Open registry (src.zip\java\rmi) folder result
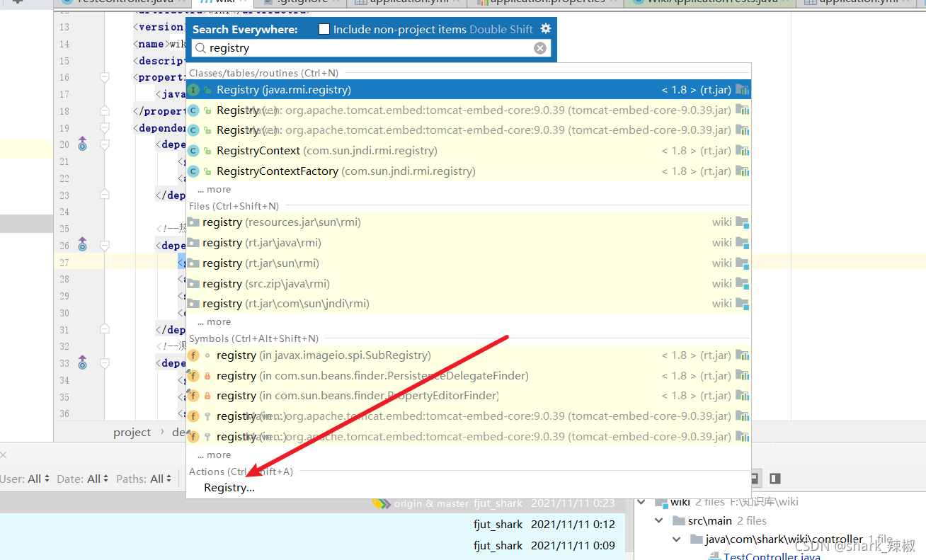Viewport: 926px width, 560px height. [468, 284]
